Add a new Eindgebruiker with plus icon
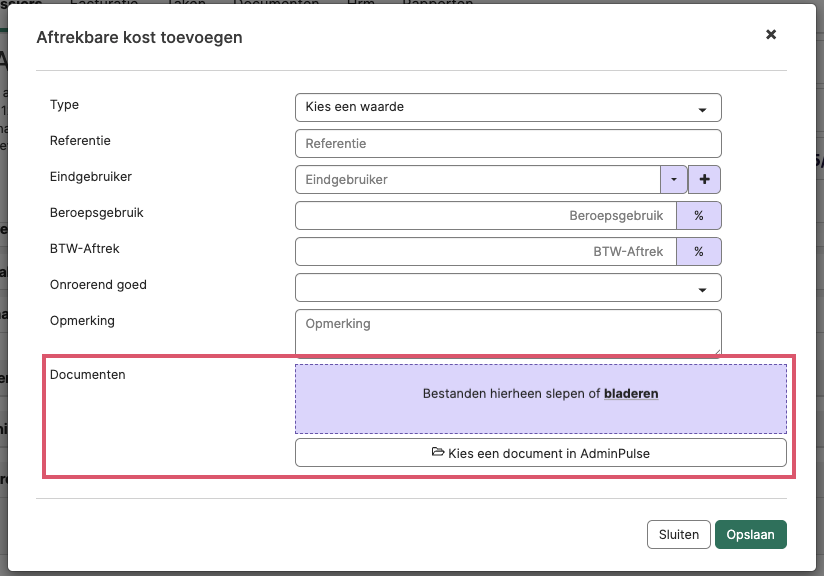824x576 pixels. click(704, 180)
